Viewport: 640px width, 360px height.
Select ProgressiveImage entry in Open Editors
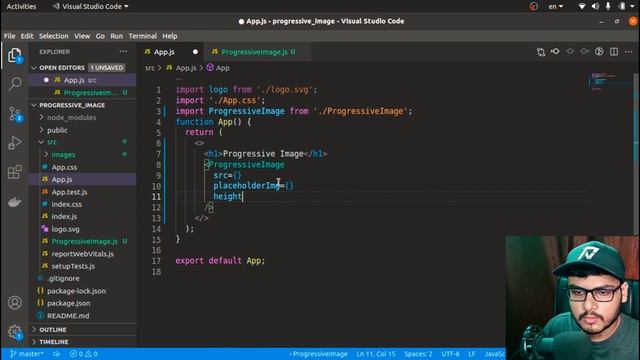[82, 93]
